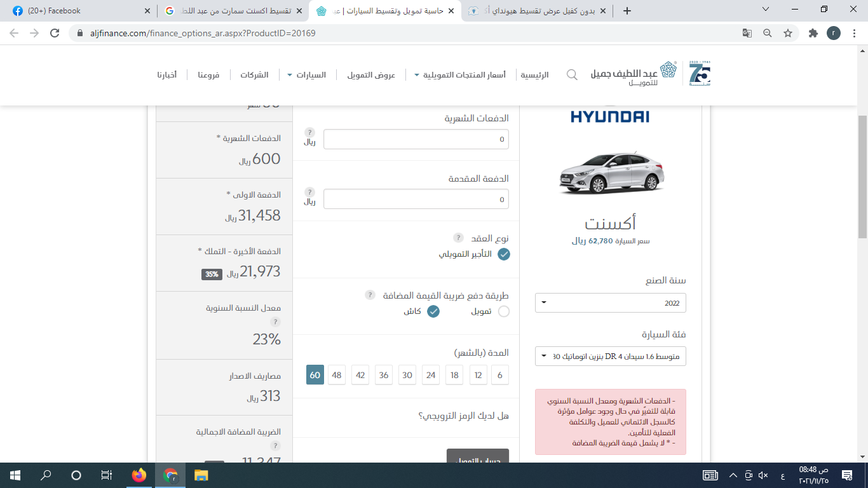
Task: Open سنة الصنع dropdown showing 2022
Action: coord(611,303)
